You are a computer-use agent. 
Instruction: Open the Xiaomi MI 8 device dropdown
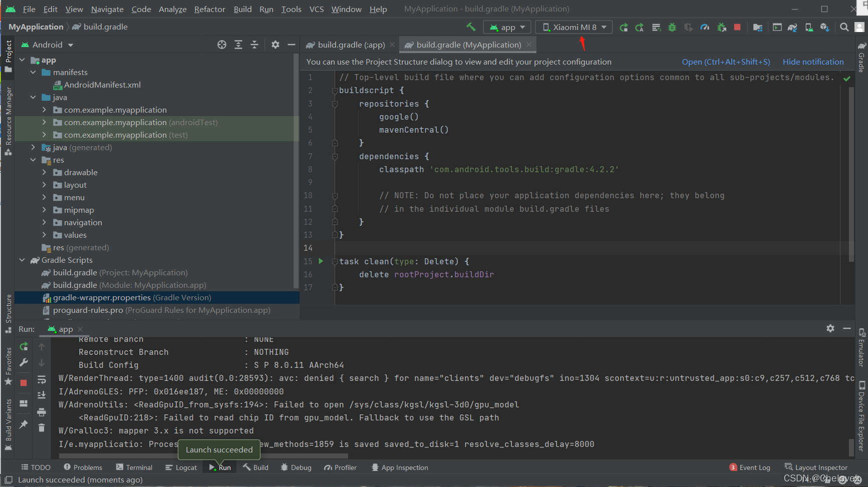[x=574, y=27]
